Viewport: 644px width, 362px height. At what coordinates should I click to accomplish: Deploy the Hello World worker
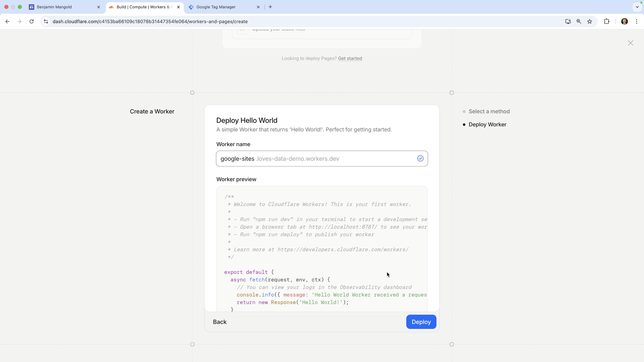click(x=421, y=322)
